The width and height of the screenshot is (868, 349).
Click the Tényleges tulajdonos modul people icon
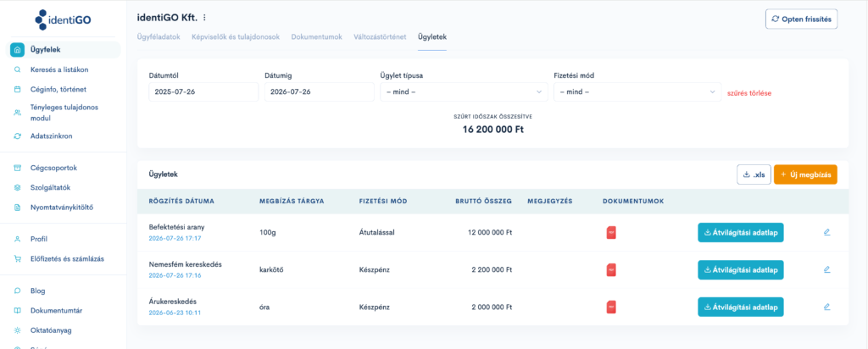17,113
